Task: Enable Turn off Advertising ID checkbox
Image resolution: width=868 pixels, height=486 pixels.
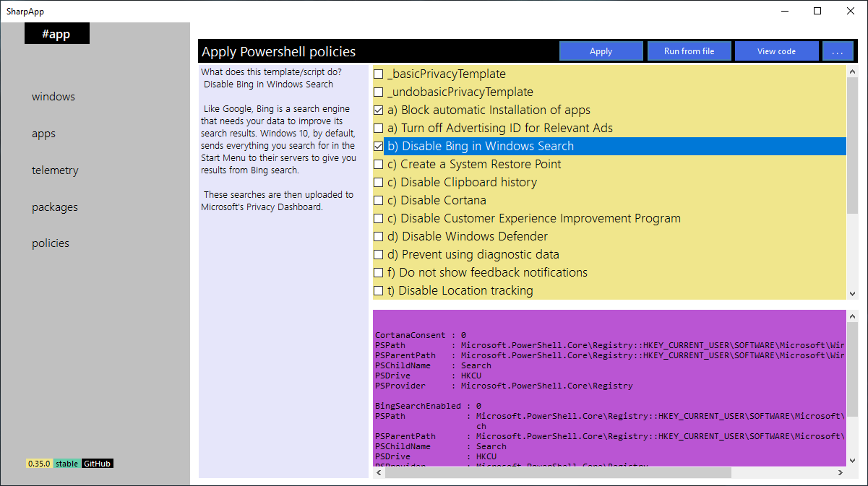Action: point(378,129)
